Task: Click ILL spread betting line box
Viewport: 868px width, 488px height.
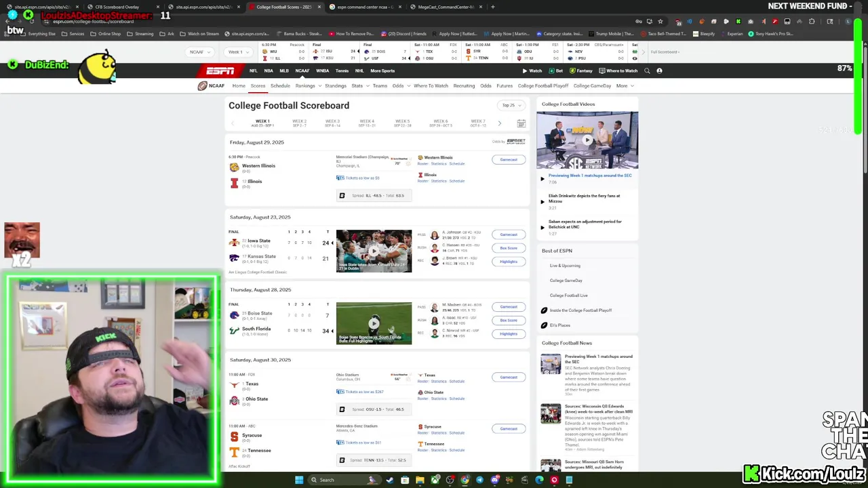Action: coord(374,196)
